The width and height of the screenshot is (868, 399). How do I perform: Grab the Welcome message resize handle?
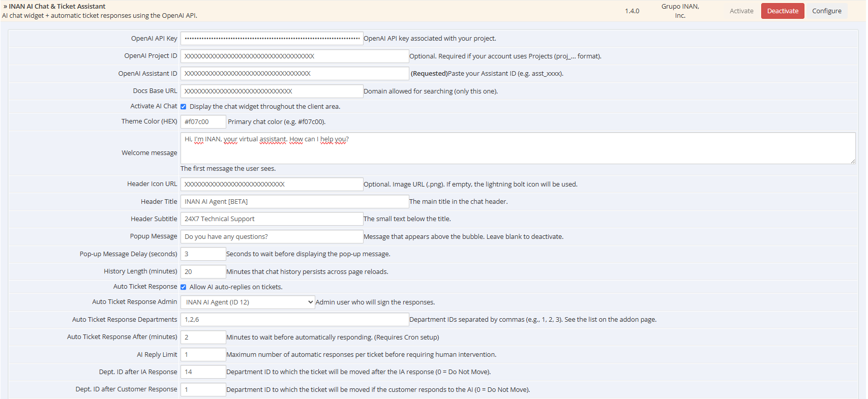[x=853, y=161]
